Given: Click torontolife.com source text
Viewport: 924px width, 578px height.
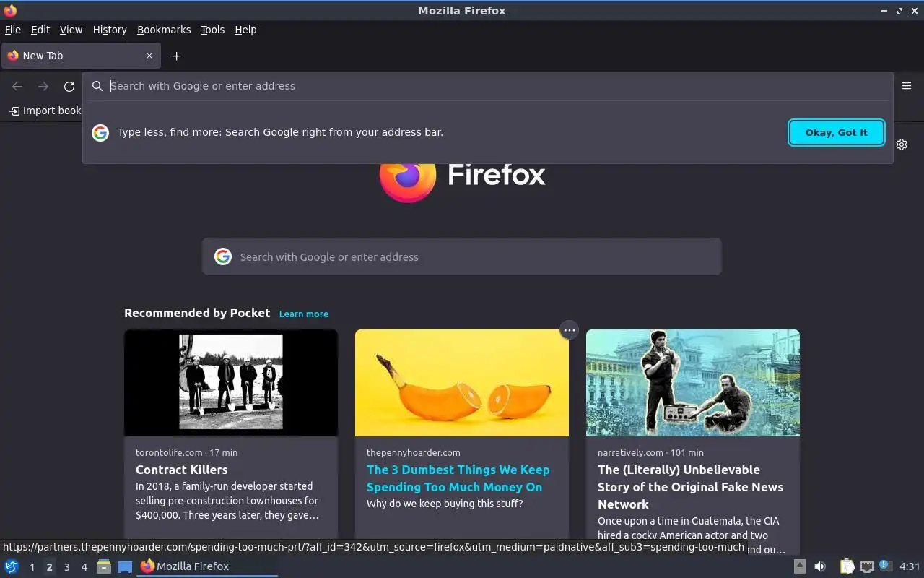Looking at the screenshot, I should 169,452.
